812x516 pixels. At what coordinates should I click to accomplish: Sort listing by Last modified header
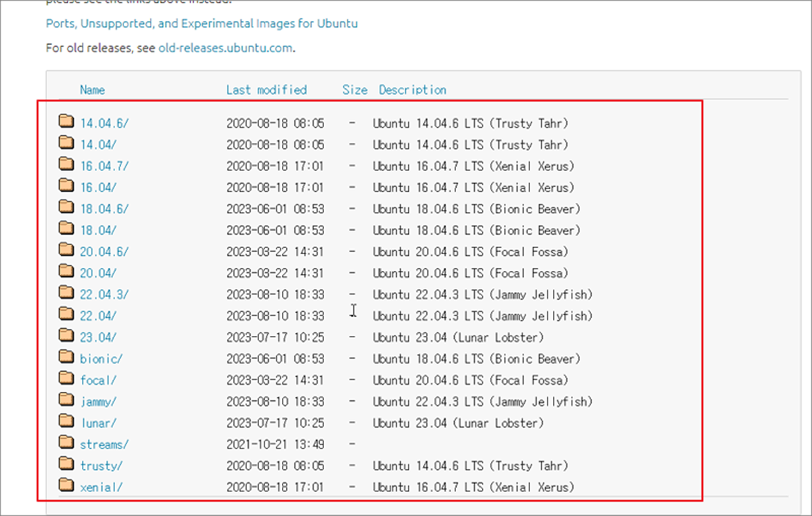point(266,90)
